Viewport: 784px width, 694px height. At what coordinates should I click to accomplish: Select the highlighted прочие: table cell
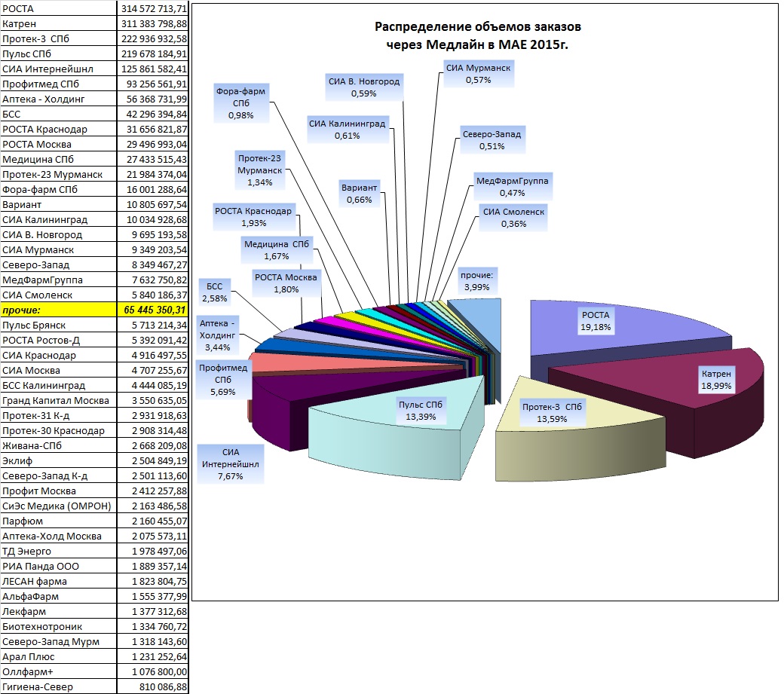(x=59, y=310)
